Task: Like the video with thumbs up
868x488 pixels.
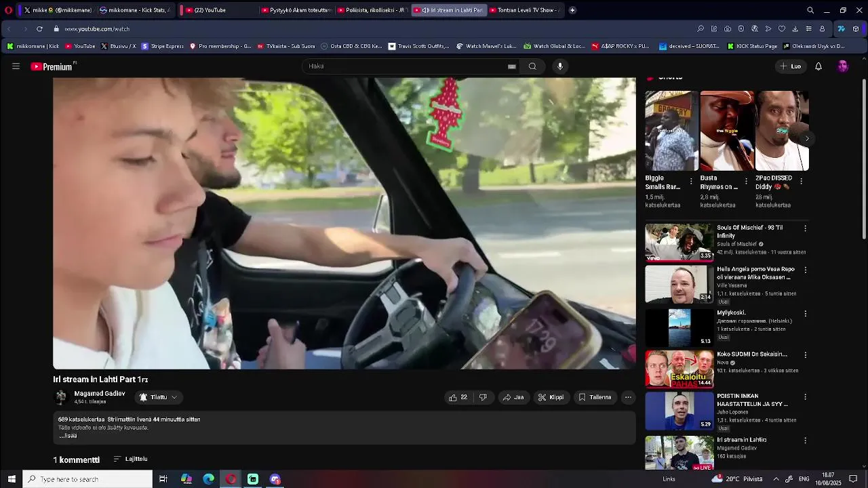Action: (458, 397)
